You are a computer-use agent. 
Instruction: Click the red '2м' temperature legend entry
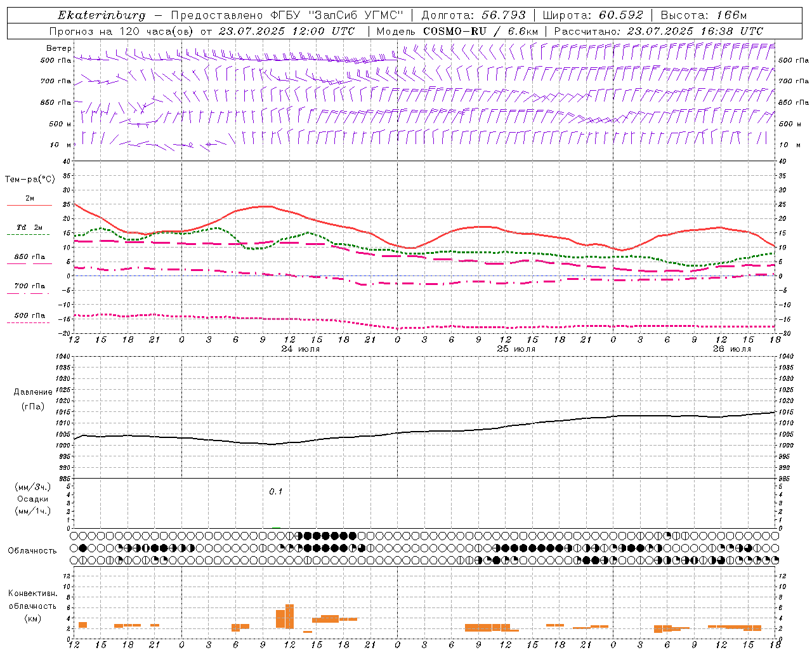30,199
